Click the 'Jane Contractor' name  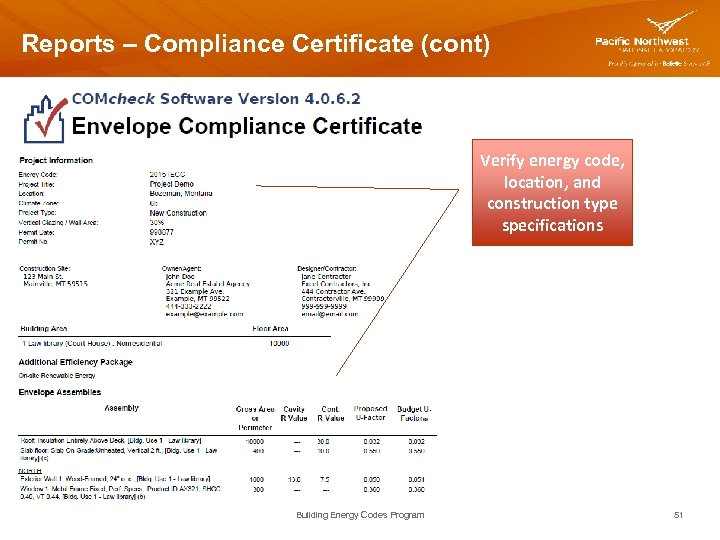[x=326, y=276]
